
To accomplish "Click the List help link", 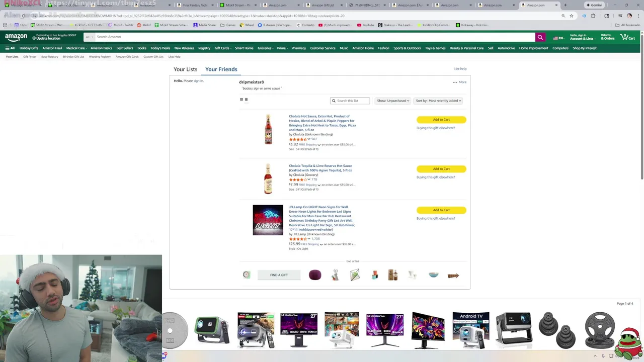I will 460,69.
